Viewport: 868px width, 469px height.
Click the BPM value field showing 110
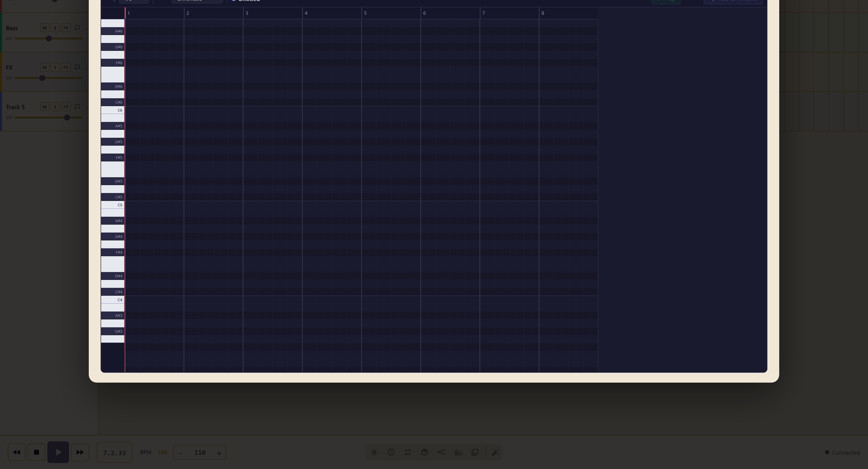tap(200, 452)
